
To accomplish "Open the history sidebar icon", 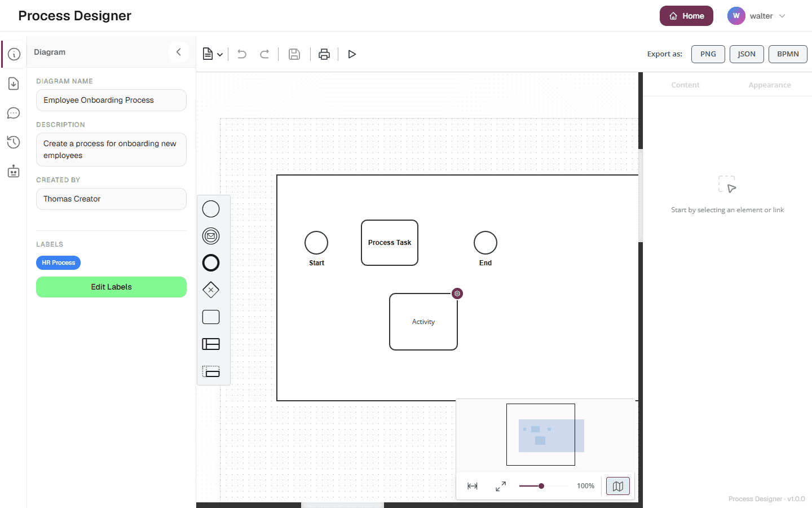I will coord(14,142).
